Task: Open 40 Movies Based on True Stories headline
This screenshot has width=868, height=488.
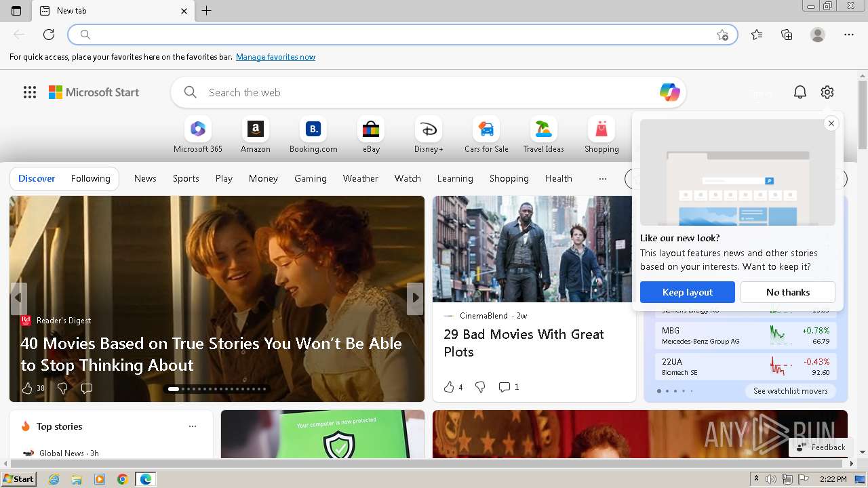Action: tap(211, 354)
